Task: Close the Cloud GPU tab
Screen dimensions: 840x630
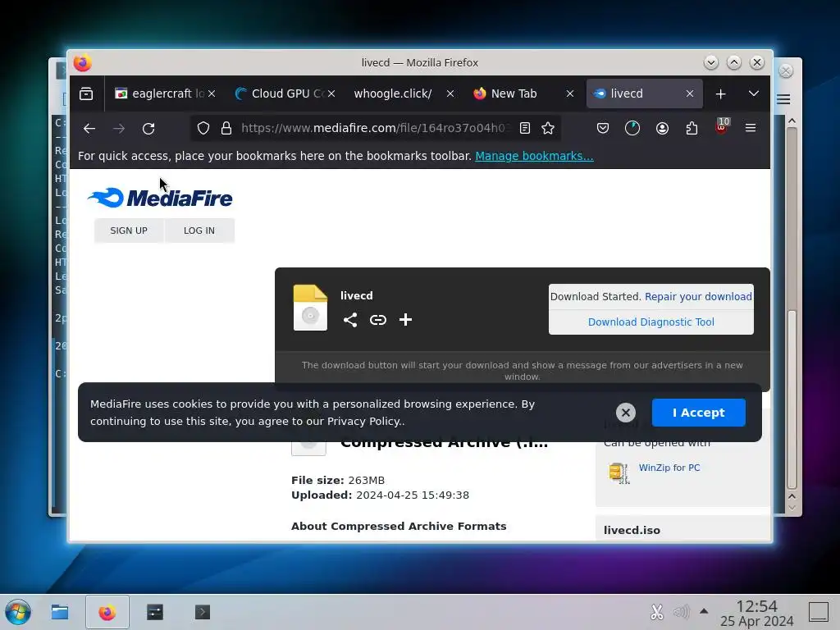Action: coord(331,94)
